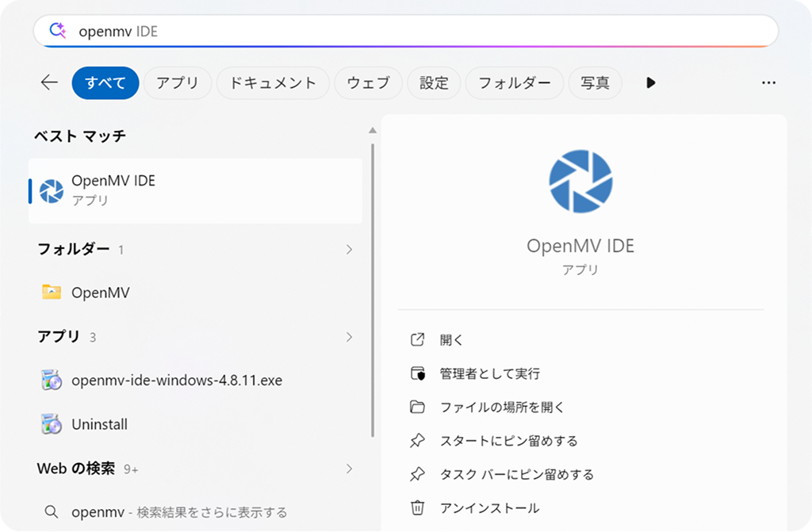Click the folder icon for ファイルの場所を開く
This screenshot has width=812, height=532.
417,408
